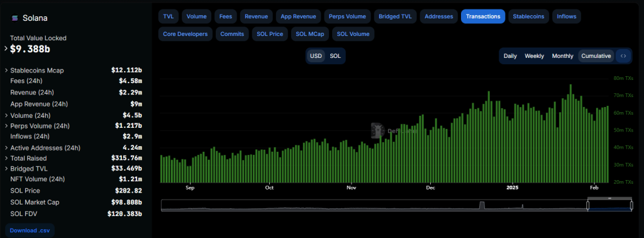Select the USD denomination toggle
This screenshot has height=238, width=644.
click(316, 56)
